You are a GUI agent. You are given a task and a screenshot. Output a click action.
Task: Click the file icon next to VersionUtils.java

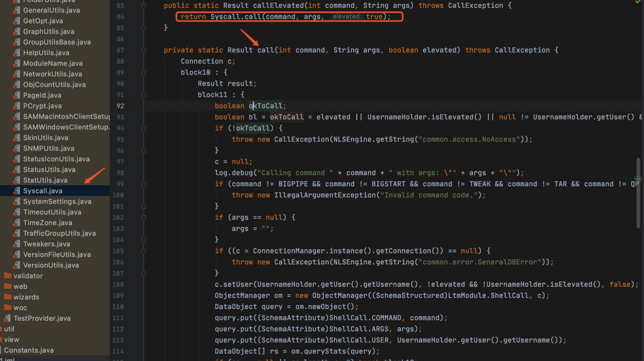16,265
